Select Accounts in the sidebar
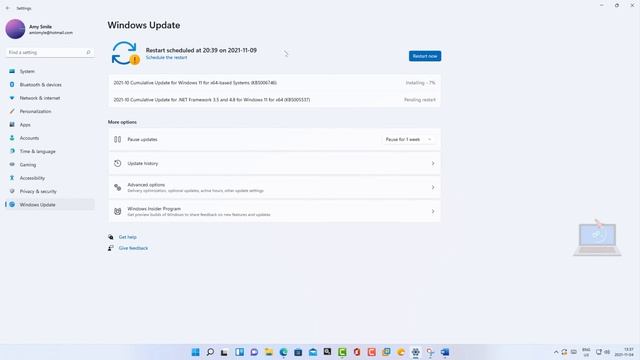 coord(49,138)
